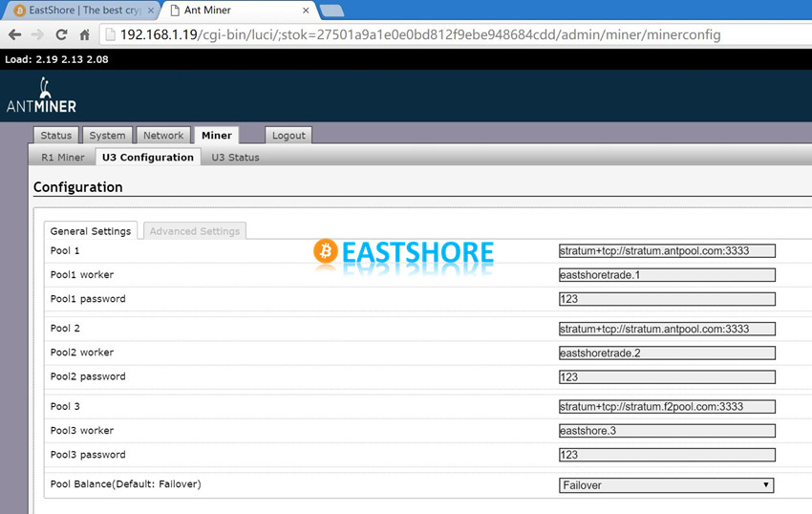
Task: Click the Logout tab
Action: tap(288, 136)
